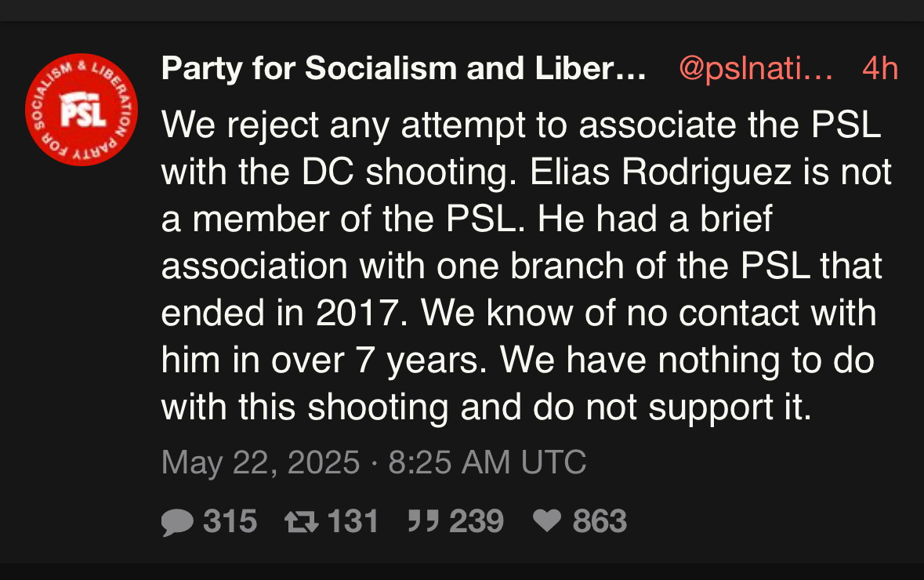The image size is (924, 580).
Task: Click the white PSL logo inside avatar
Action: pyautogui.click(x=82, y=114)
